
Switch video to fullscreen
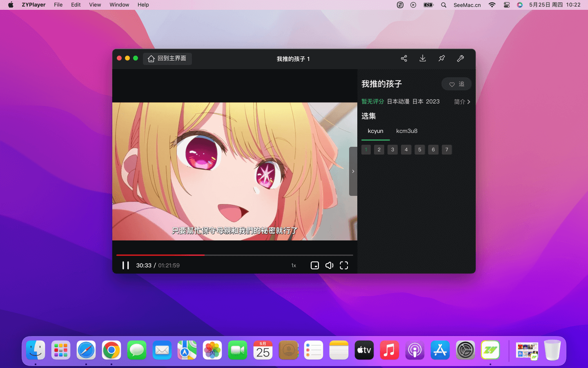tap(344, 265)
